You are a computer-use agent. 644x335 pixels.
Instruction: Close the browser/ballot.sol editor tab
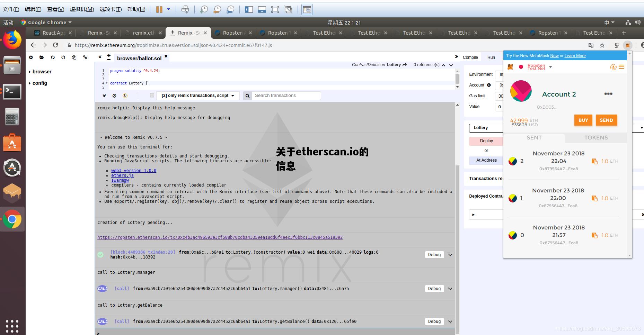166,56
